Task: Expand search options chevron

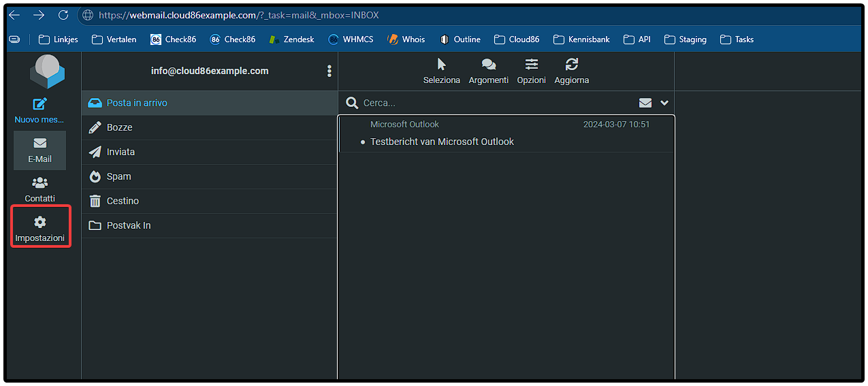Action: click(664, 103)
